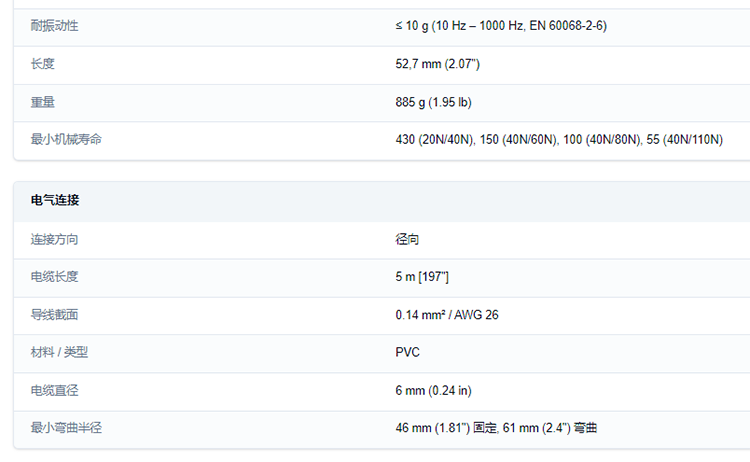Image resolution: width=750 pixels, height=462 pixels.
Task: Select the 最小机械寿命 label
Action: coord(66,139)
